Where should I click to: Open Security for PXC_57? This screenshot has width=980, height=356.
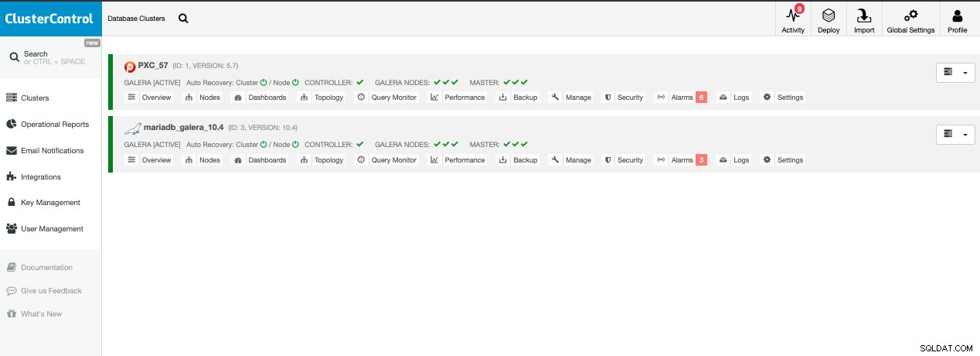pos(624,98)
